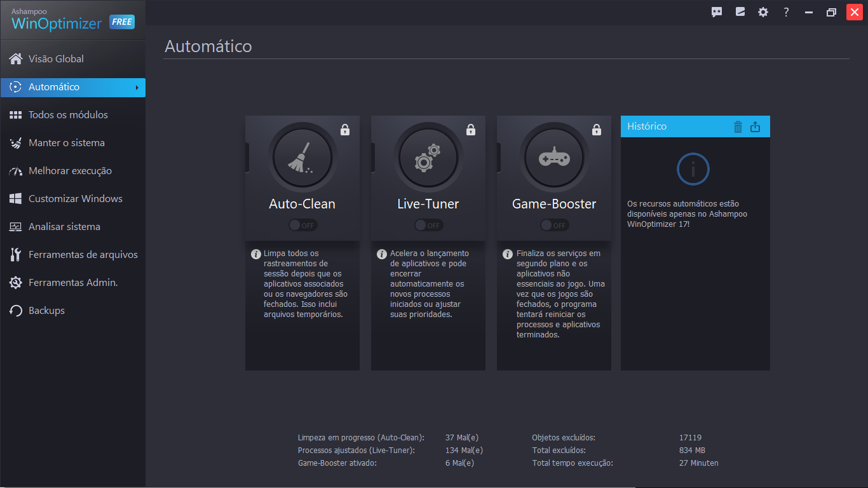Screen dimensions: 868x488
Task: Click the Histórico panel header
Action: click(695, 126)
